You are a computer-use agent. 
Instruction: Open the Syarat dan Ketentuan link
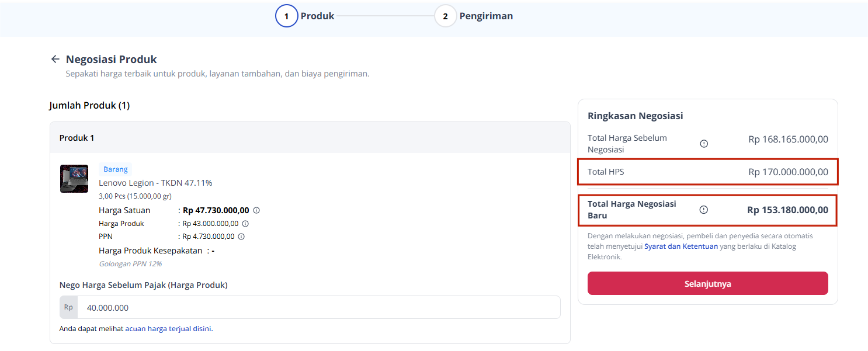pos(681,246)
